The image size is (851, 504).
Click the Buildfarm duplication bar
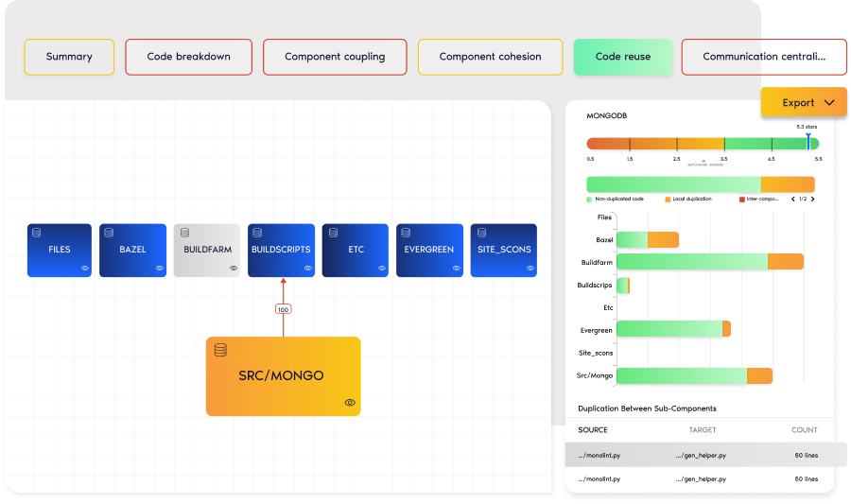[710, 262]
